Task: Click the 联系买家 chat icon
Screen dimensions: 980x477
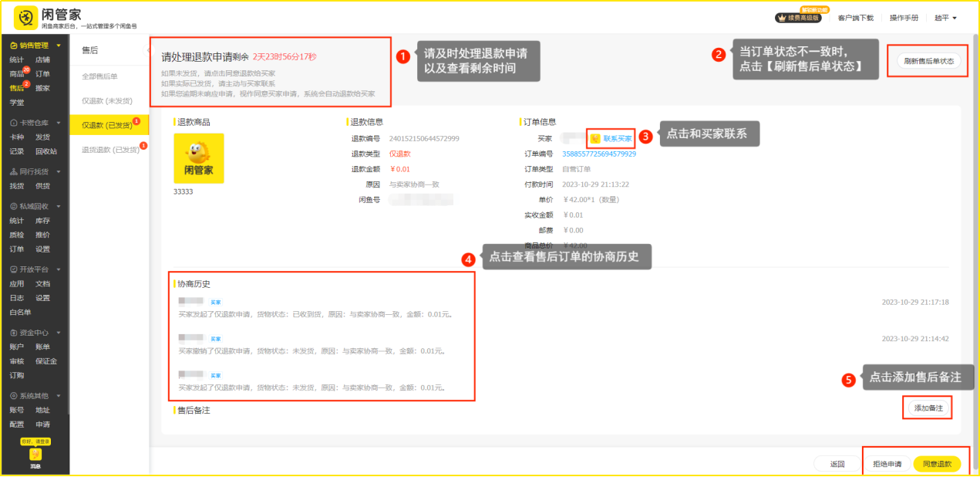Action: point(595,139)
